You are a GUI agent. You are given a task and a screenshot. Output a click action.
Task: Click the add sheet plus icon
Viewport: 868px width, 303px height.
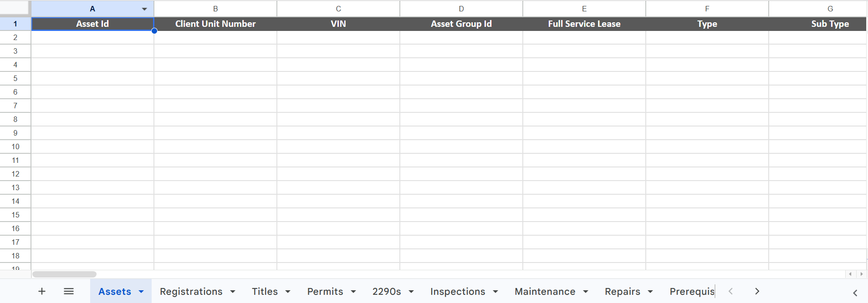[41, 291]
